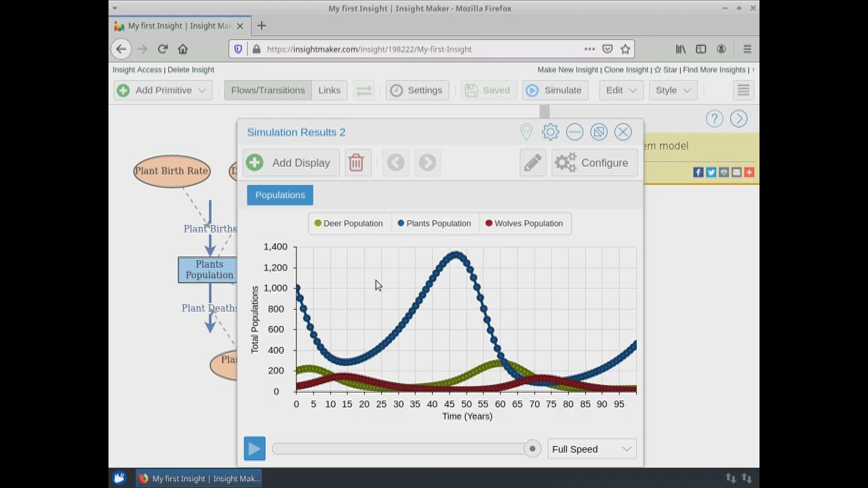Open the Add Primitive dropdown

coord(163,90)
